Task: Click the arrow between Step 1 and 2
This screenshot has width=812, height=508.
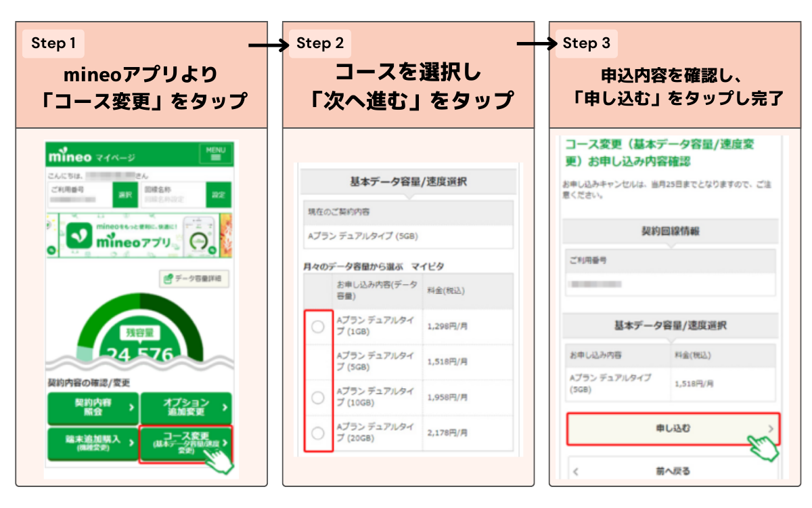Action: [269, 45]
